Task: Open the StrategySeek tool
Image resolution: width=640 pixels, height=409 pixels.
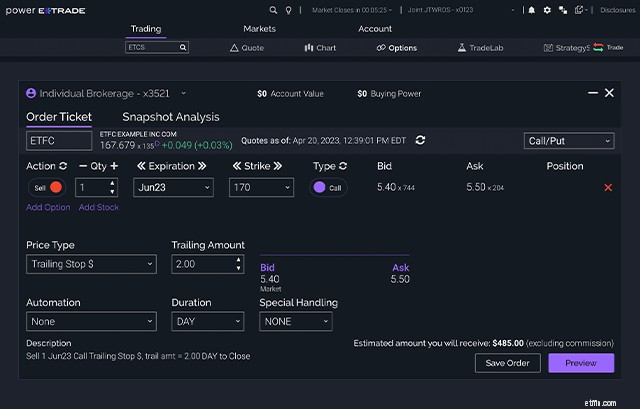Action: pos(567,48)
